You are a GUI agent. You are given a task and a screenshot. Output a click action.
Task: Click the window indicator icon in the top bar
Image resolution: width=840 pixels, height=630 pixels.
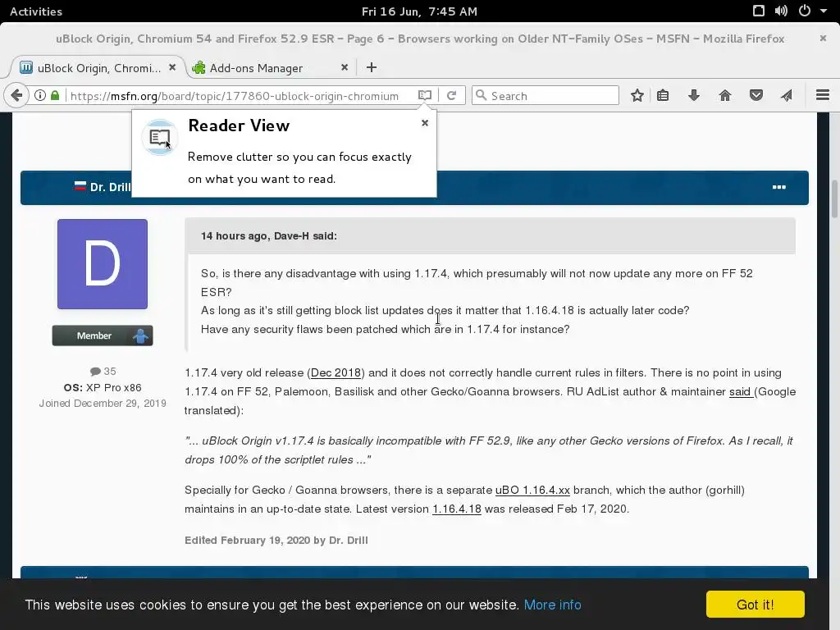[759, 11]
